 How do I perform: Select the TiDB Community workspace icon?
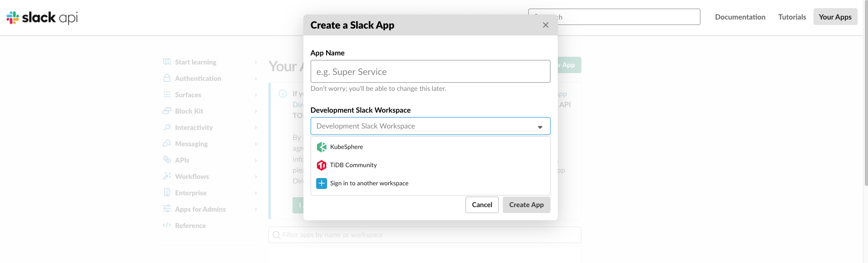coord(322,165)
